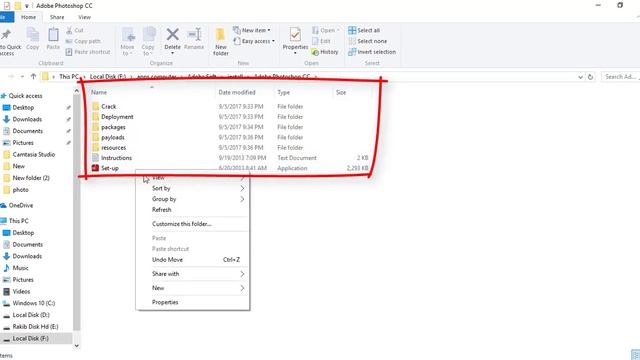This screenshot has height=360, width=640.
Task: Switch to the View ribbon tab
Action: (84, 17)
